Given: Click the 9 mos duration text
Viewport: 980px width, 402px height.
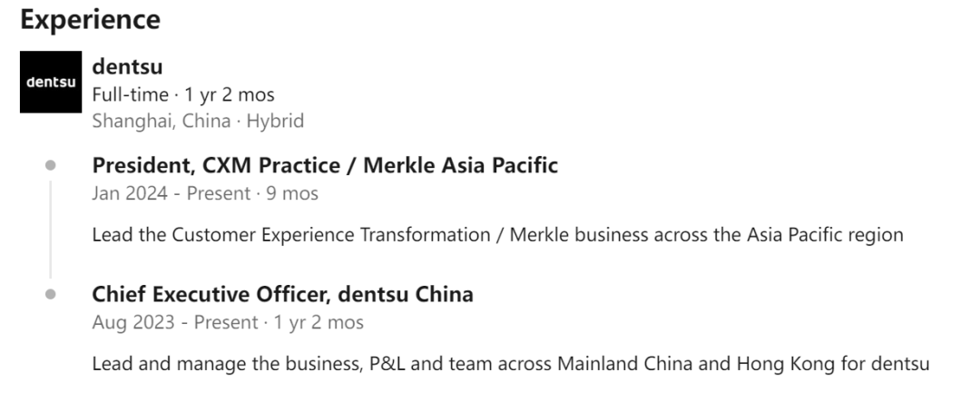Looking at the screenshot, I should 292,193.
